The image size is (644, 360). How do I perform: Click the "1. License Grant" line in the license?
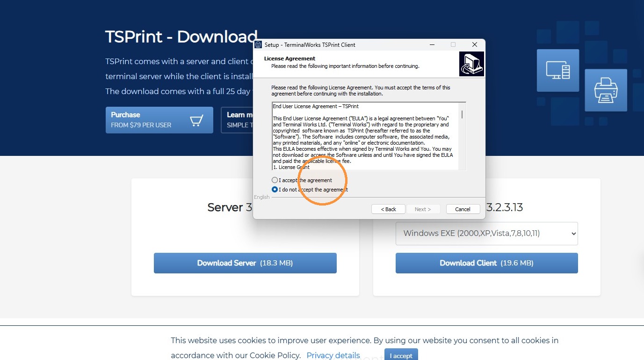291,167
